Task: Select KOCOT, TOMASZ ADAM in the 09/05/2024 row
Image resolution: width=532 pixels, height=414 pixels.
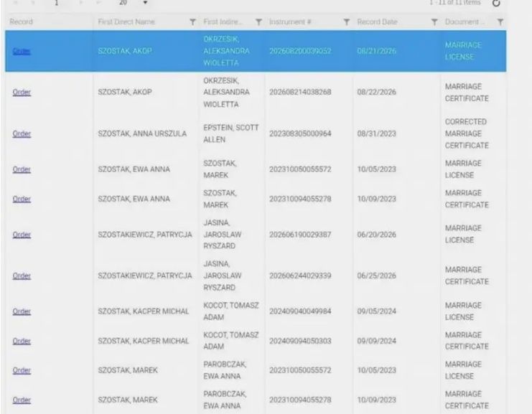Action: pyautogui.click(x=231, y=311)
